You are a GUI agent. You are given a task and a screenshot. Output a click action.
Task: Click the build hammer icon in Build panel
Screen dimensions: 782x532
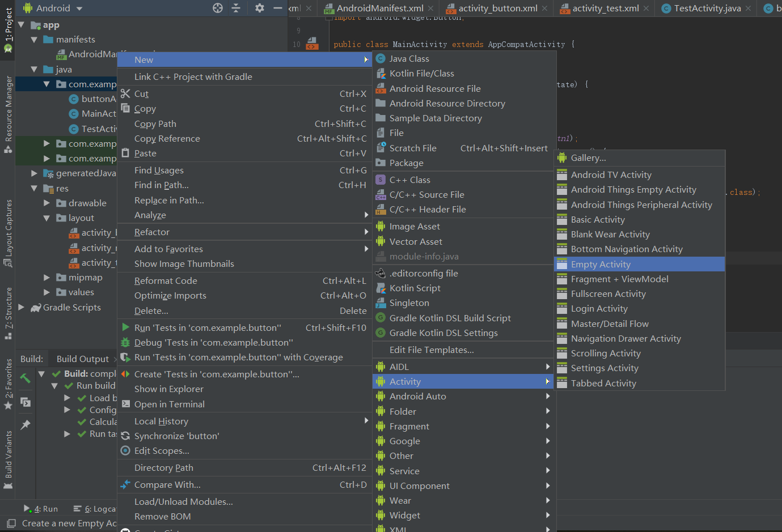tap(26, 378)
